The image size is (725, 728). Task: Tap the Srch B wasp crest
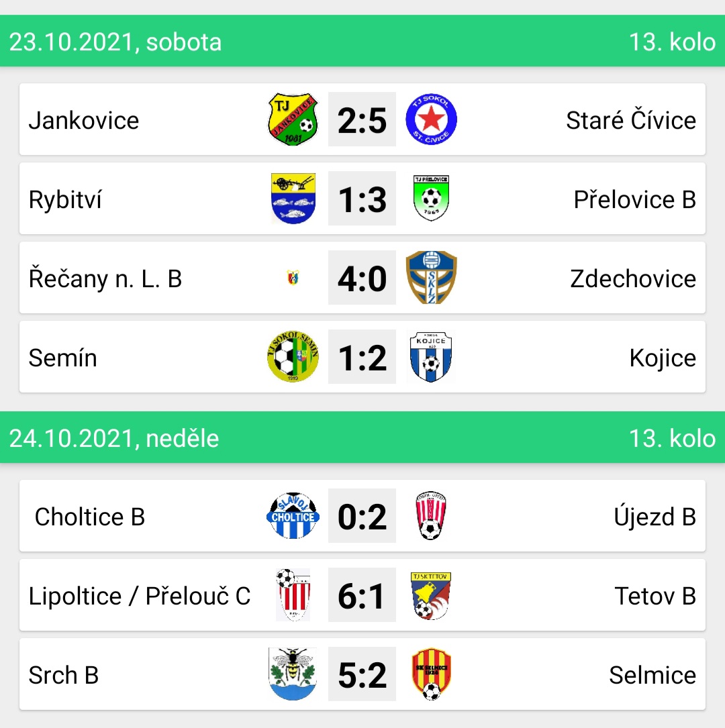pos(293,674)
